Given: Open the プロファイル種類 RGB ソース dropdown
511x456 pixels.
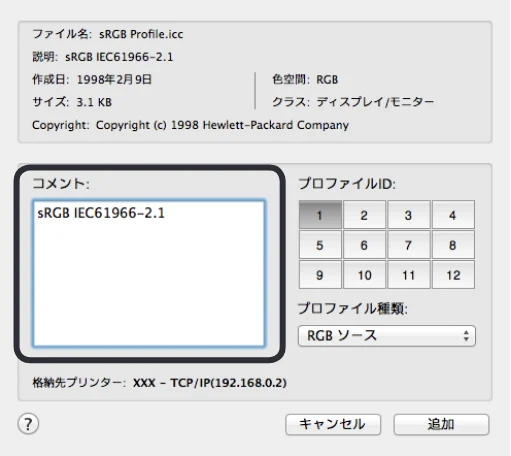Looking at the screenshot, I should point(387,336).
